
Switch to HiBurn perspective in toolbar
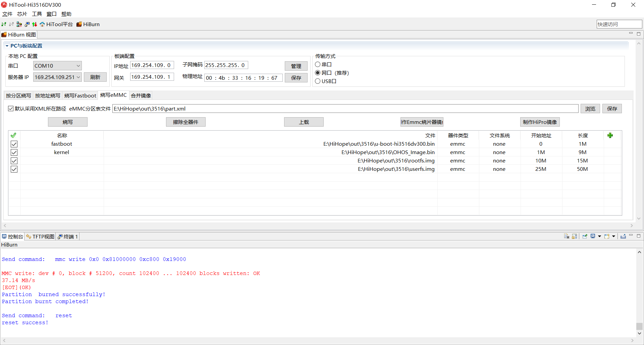coord(88,24)
